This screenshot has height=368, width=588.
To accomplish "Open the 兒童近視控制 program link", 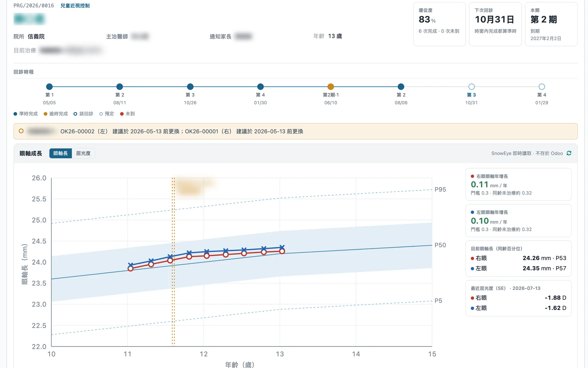I will click(x=75, y=6).
